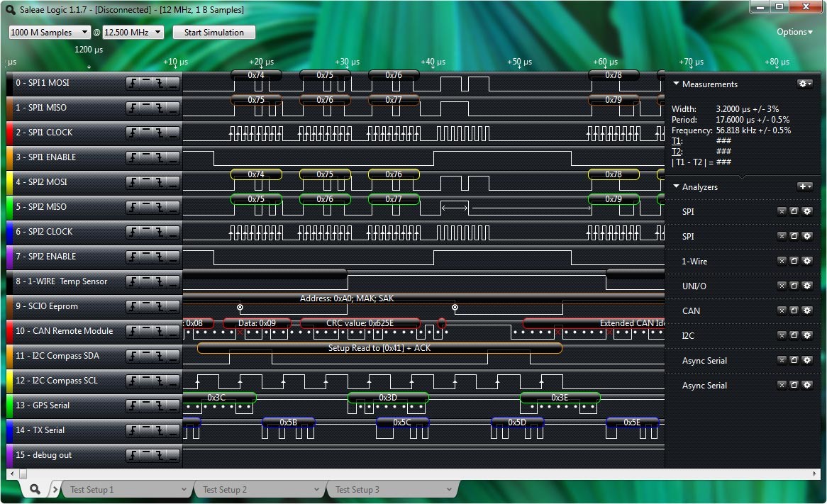Click the 0x5B bubble on TX Serial
This screenshot has width=827, height=504.
coord(289,422)
